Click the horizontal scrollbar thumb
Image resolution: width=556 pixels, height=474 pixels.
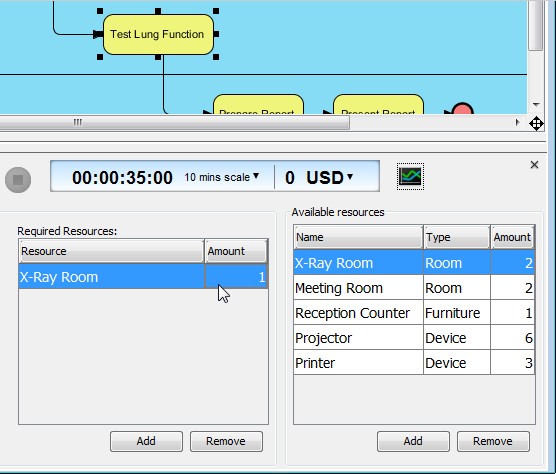(174, 123)
